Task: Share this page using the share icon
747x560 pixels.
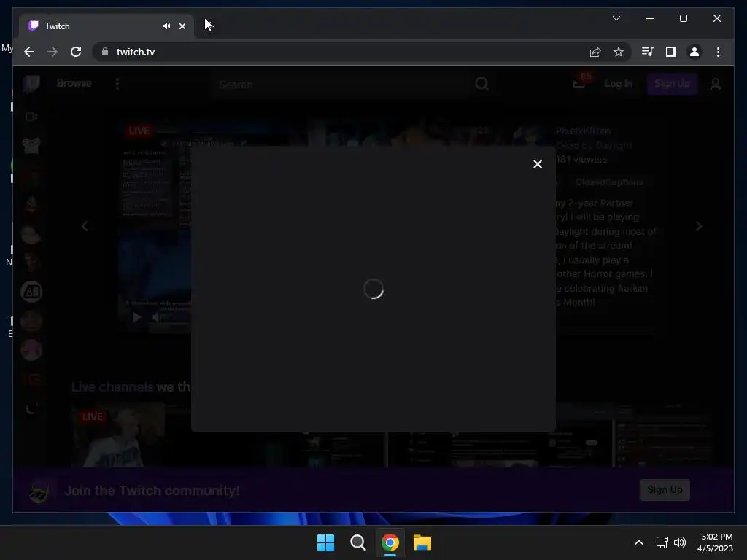Action: (x=595, y=52)
